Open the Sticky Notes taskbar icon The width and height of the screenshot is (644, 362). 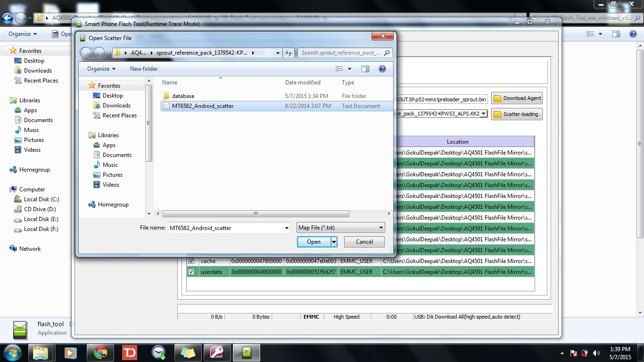(x=188, y=353)
